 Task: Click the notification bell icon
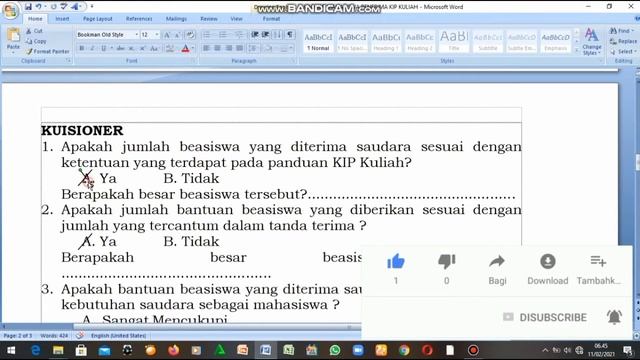tap(614, 317)
